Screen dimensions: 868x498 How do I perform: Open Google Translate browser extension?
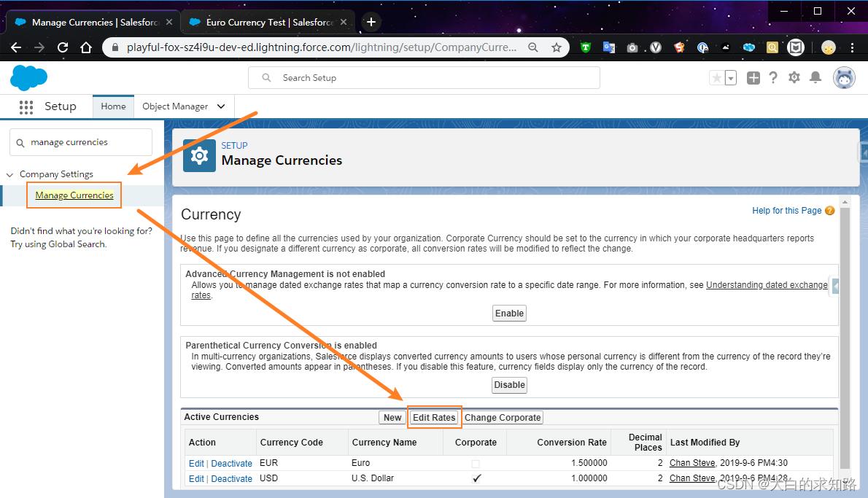click(609, 47)
